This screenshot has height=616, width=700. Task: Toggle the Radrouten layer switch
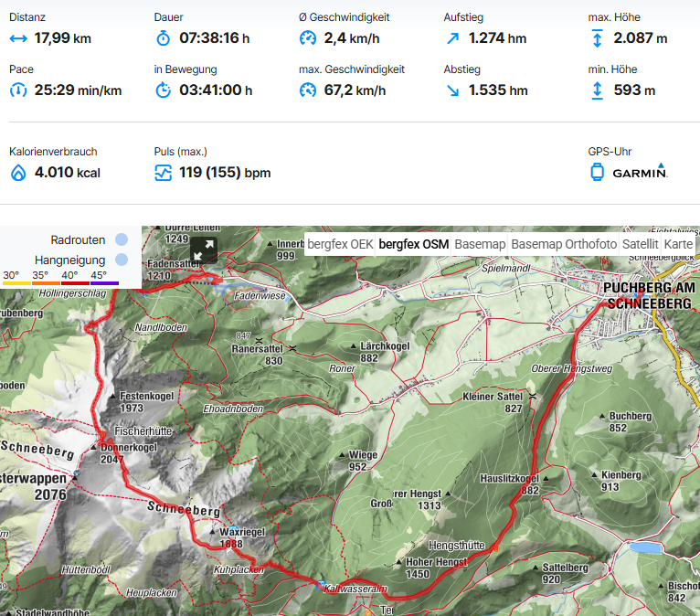click(x=122, y=239)
